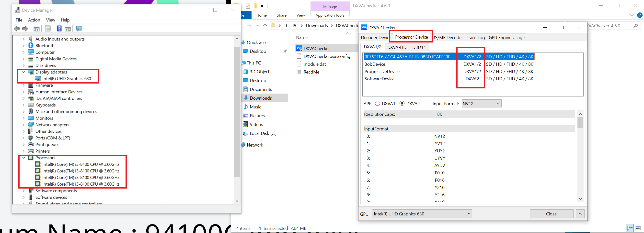Image resolution: width=644 pixels, height=233 pixels.
Task: Collapse the Display adapters tree node
Action: coord(24,72)
